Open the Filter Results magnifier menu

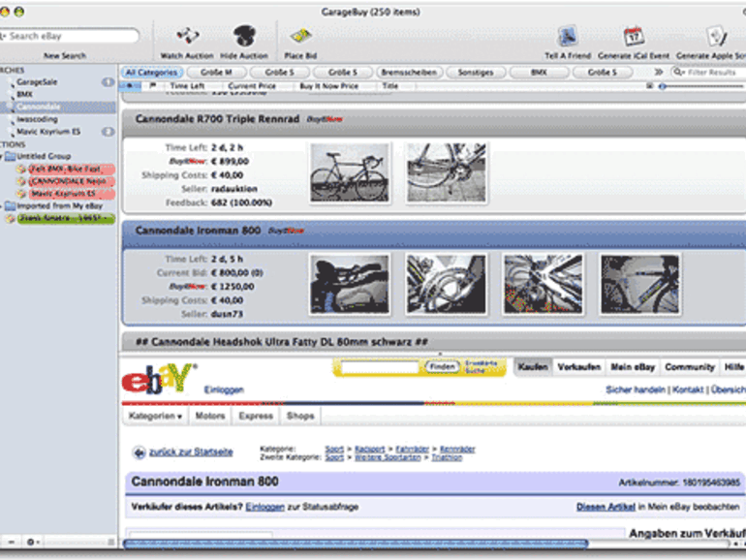[678, 73]
